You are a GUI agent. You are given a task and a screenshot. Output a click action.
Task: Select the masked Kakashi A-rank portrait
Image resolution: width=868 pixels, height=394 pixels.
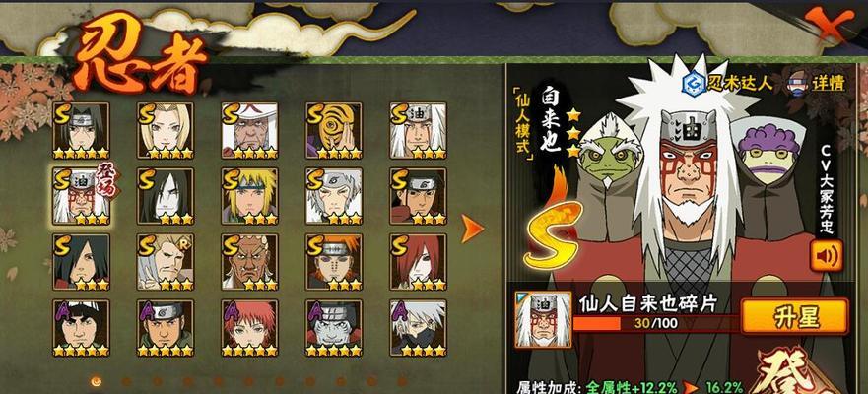418,328
